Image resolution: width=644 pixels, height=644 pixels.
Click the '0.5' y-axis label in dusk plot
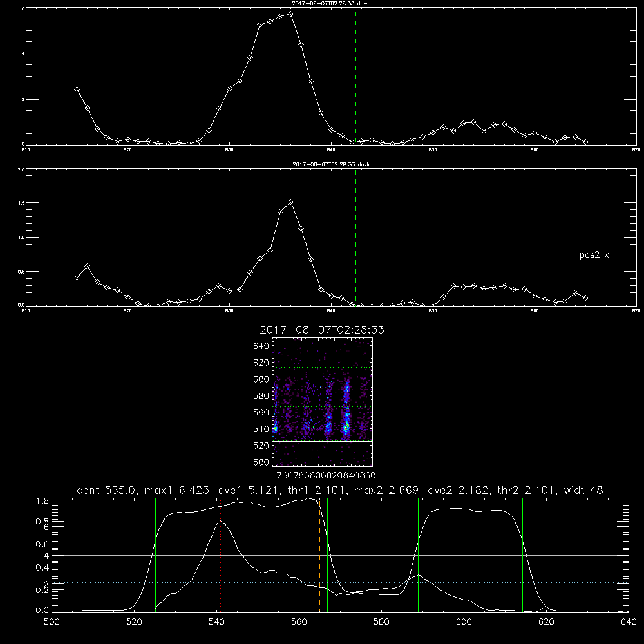click(21, 272)
